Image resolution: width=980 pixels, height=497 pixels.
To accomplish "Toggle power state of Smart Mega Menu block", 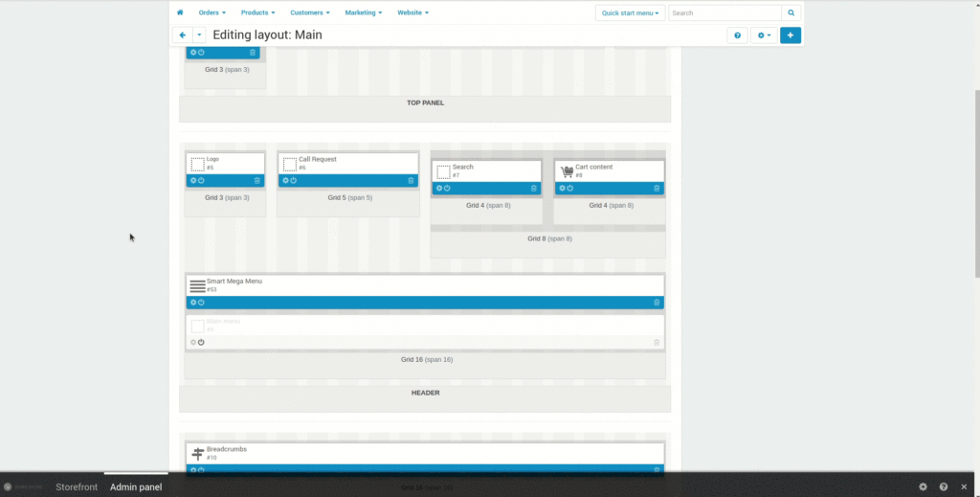I will click(x=201, y=303).
